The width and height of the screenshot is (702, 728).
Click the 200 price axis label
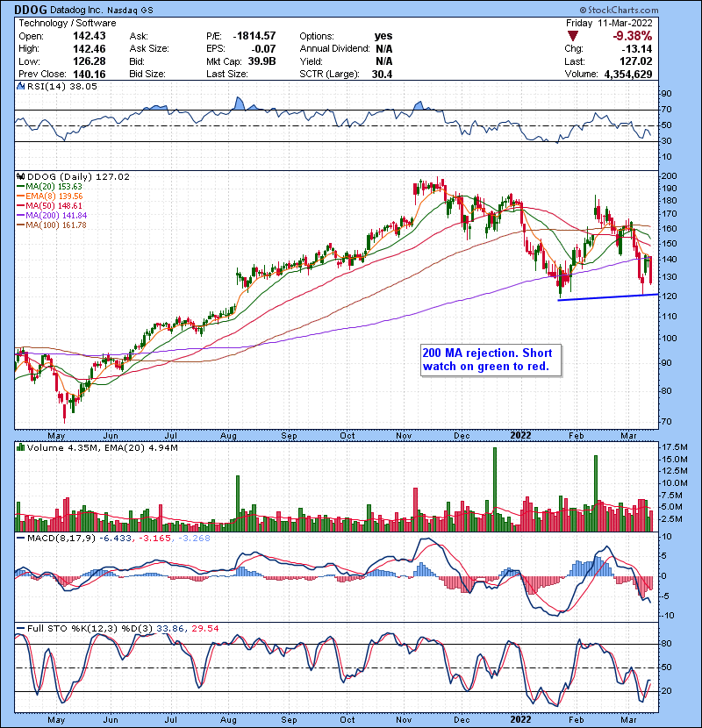(x=670, y=176)
